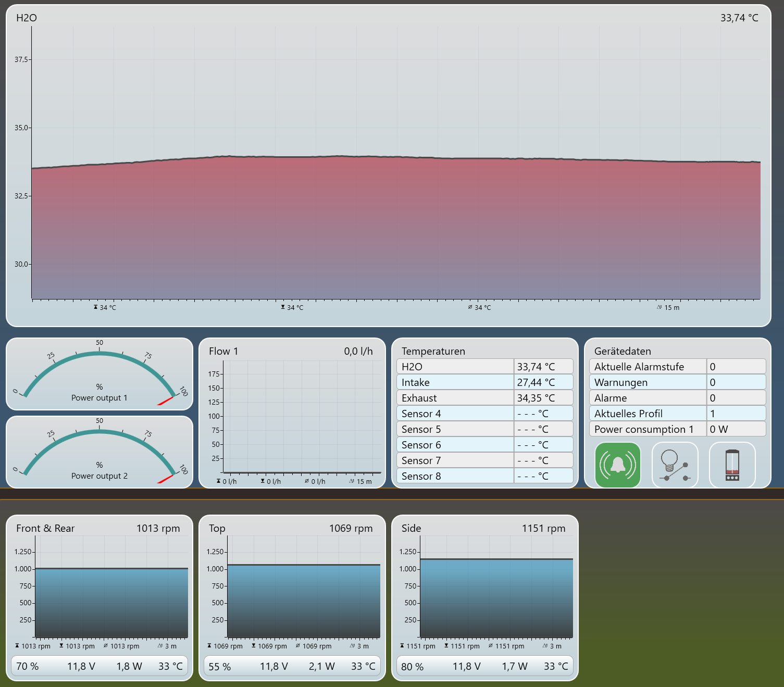Select the Power output 1 gauge
The width and height of the screenshot is (784, 687).
[x=99, y=374]
